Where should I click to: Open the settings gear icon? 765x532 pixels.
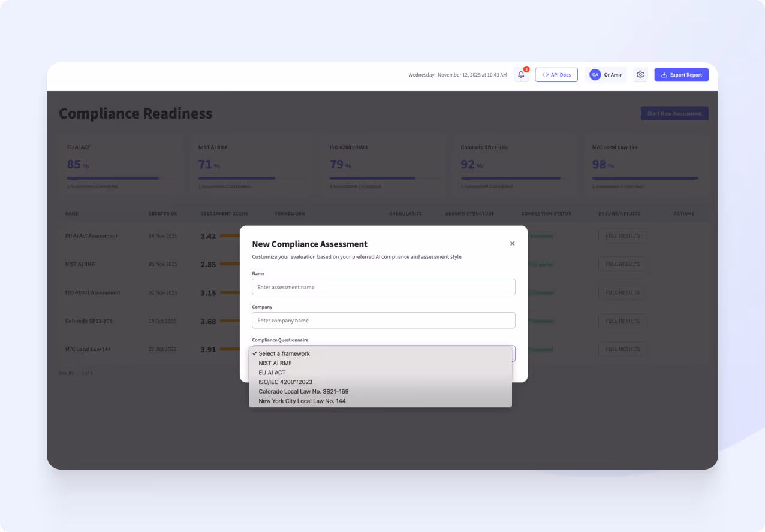pyautogui.click(x=640, y=75)
